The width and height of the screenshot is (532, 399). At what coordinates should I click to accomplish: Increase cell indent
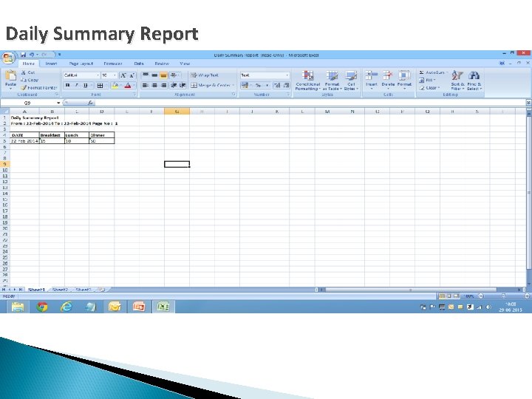tap(183, 85)
